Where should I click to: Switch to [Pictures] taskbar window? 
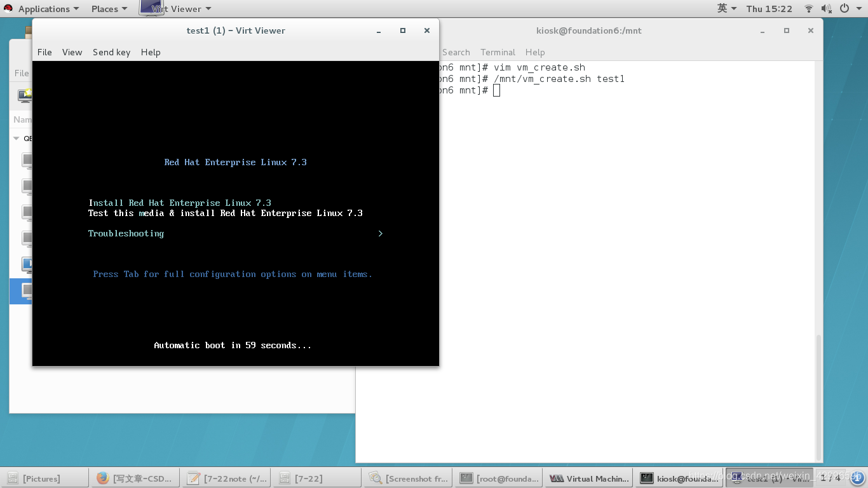coord(44,478)
